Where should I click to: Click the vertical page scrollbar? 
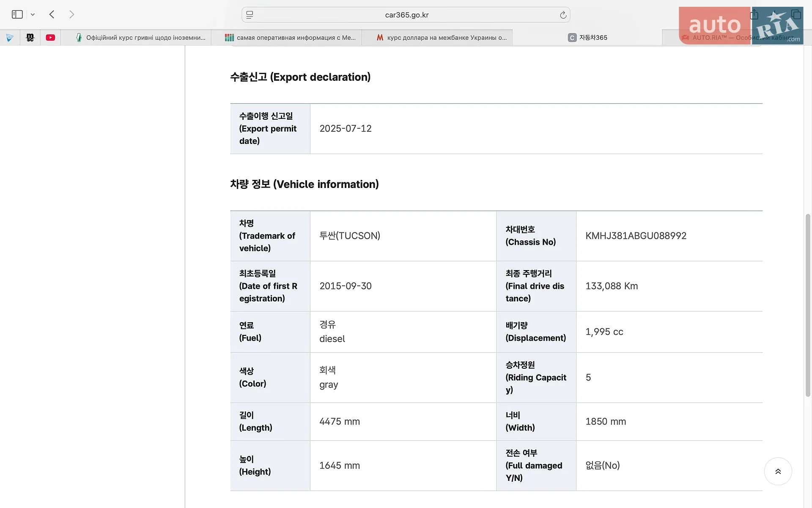(808, 305)
